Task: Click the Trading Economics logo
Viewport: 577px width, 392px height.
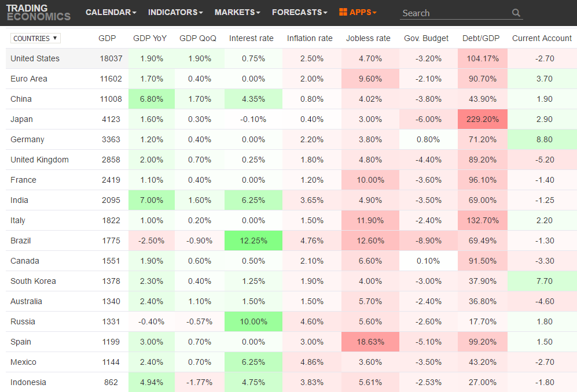Action: pos(38,12)
